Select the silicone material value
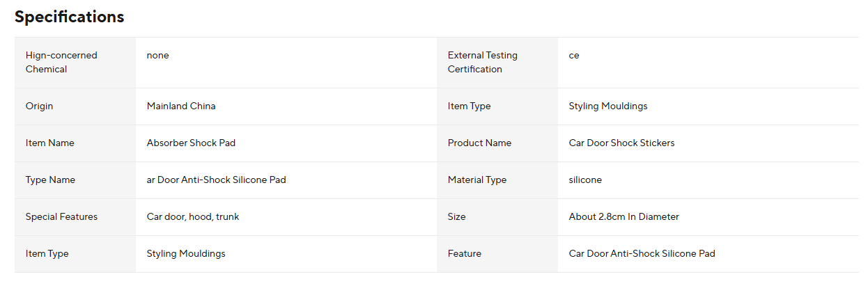 coord(585,180)
